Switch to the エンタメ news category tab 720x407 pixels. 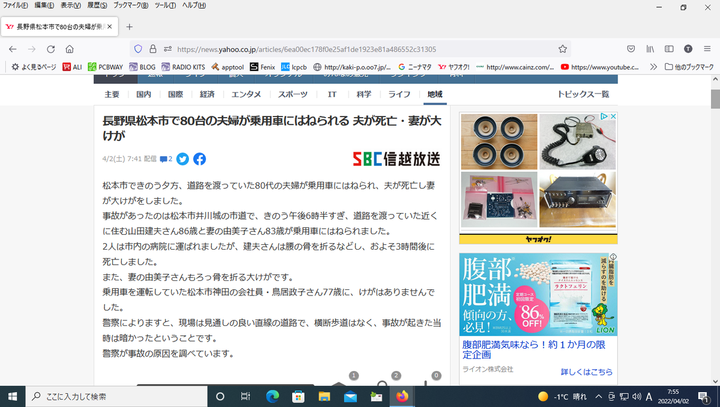point(246,94)
